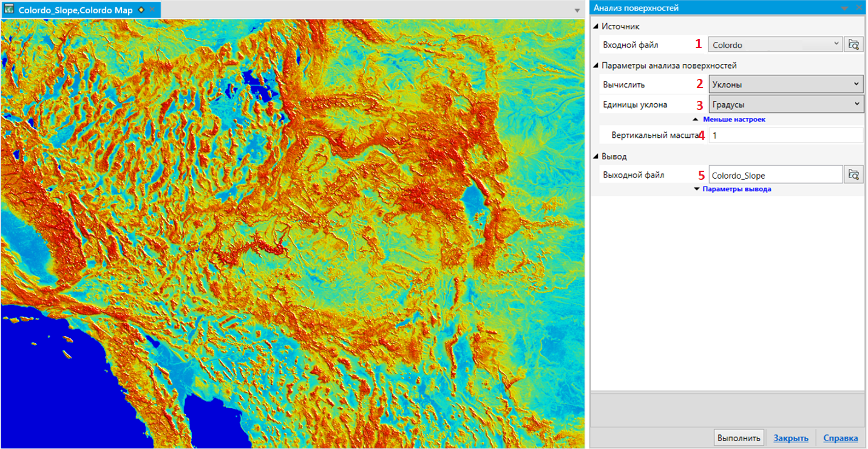868x449 pixels.
Task: Click the slope map view
Action: (293, 234)
